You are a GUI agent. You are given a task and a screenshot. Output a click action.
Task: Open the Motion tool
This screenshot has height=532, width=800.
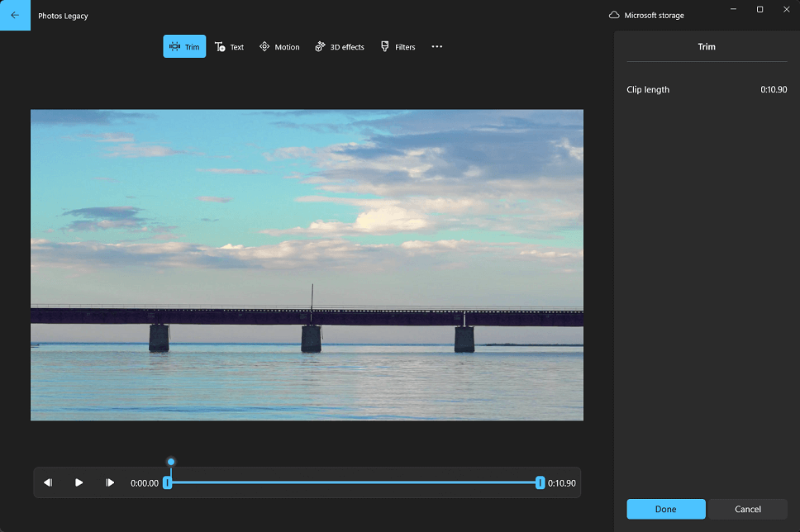point(279,47)
